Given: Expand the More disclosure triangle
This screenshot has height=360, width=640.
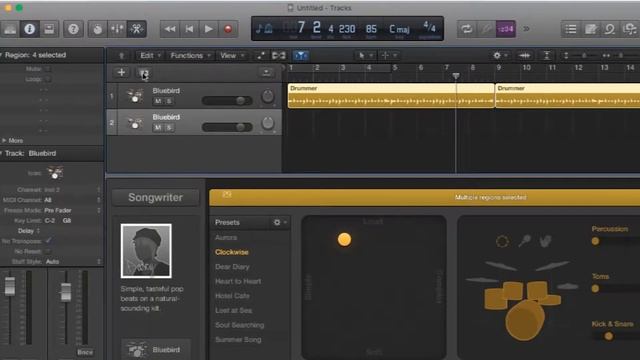Looking at the screenshot, I should 4,140.
